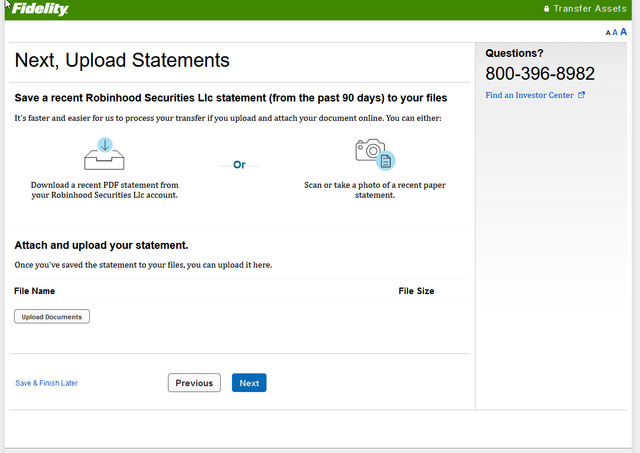Click the Fidelity logo

[x=40, y=9]
